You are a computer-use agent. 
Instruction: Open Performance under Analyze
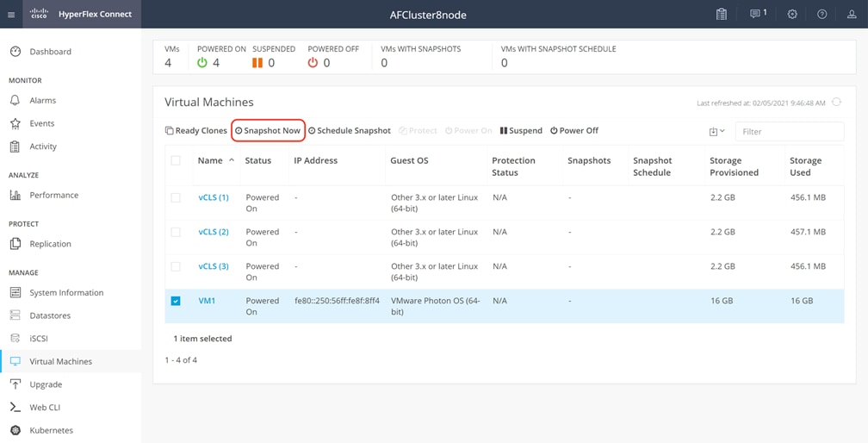click(53, 195)
